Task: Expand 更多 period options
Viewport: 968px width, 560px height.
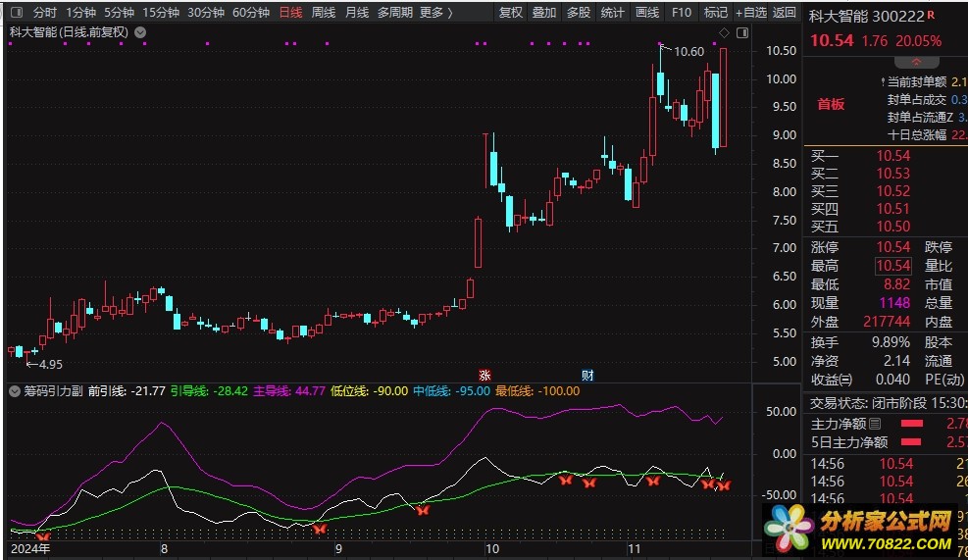Action: [x=435, y=13]
